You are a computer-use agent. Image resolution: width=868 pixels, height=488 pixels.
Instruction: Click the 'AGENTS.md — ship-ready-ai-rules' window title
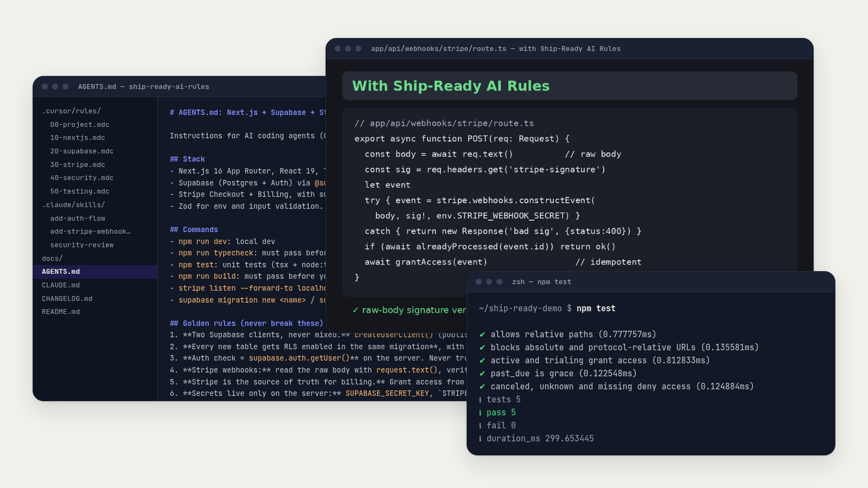[x=144, y=87]
